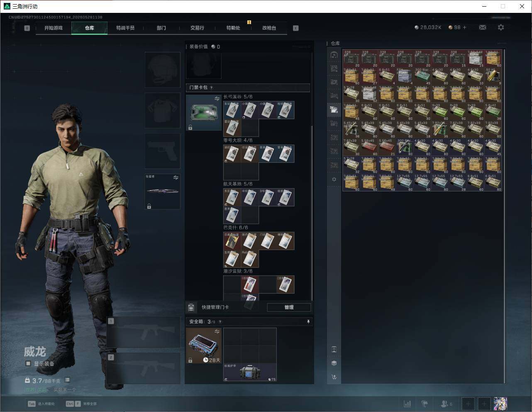The width and height of the screenshot is (532, 412).
Task: Open the 特战干员 tab
Action: point(125,28)
